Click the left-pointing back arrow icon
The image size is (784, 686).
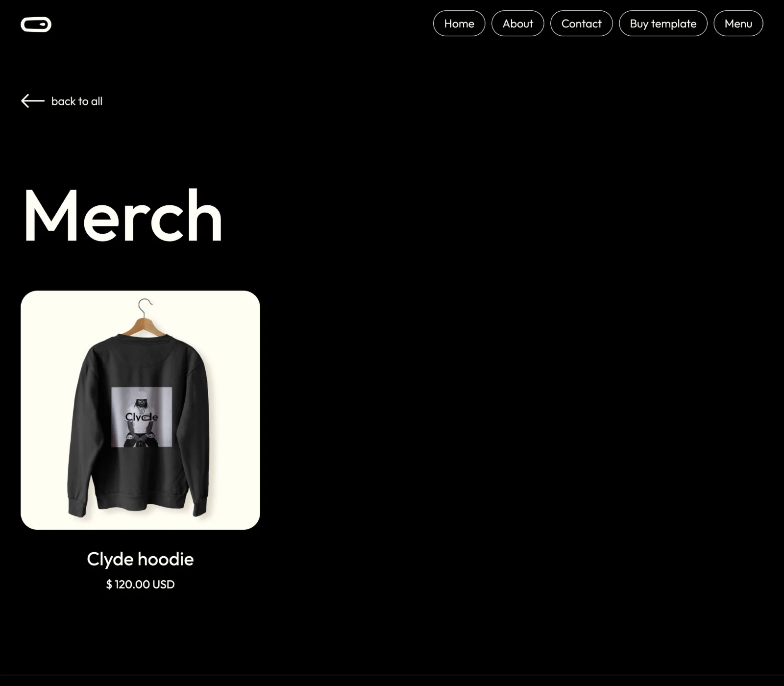(33, 101)
